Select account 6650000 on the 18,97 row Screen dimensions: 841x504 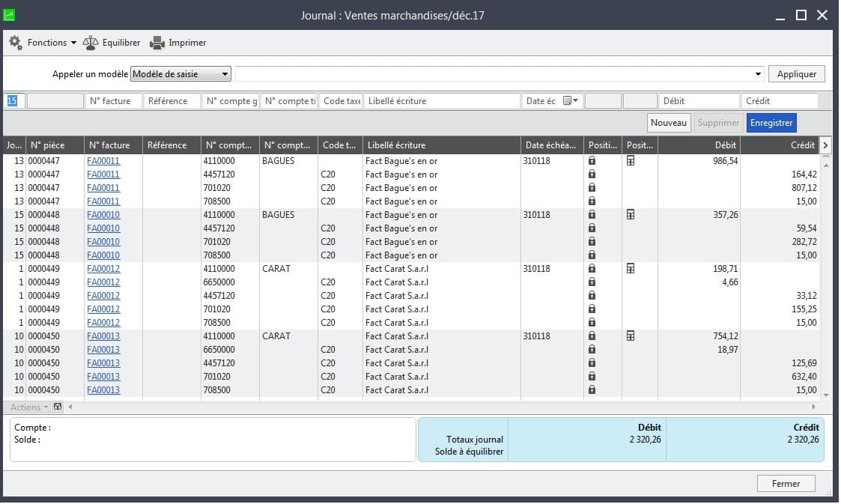point(230,350)
